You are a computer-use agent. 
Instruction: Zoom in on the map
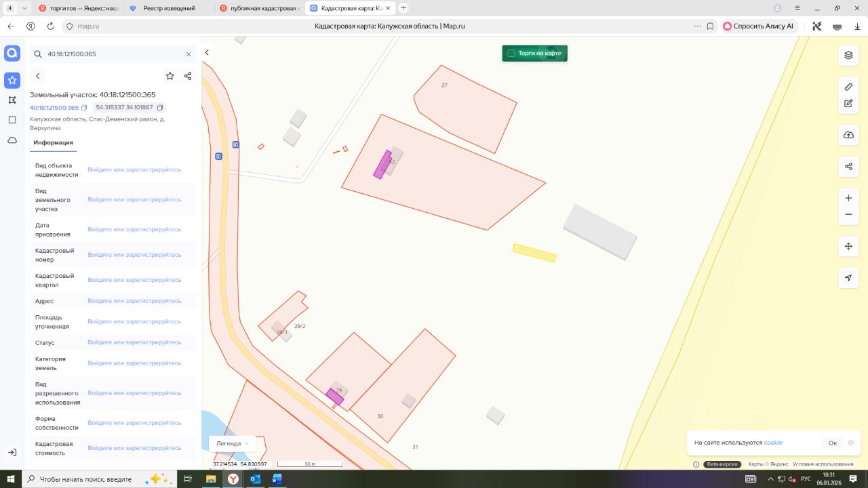pos(848,198)
